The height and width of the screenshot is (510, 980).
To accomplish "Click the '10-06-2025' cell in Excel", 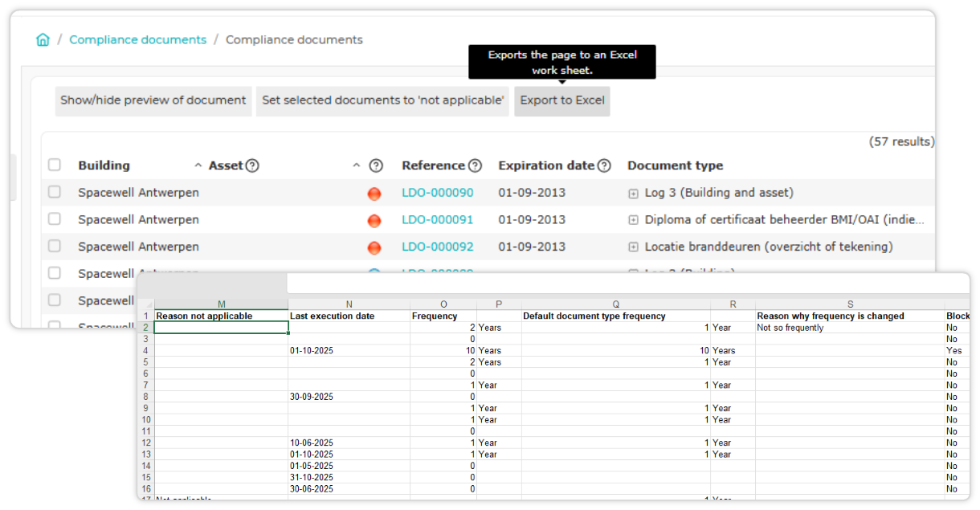I will coord(349,443).
